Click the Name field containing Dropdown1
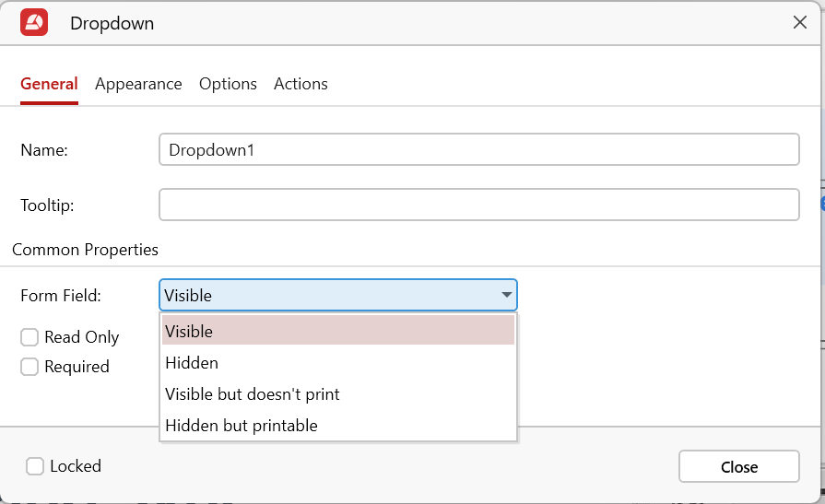 coord(478,149)
